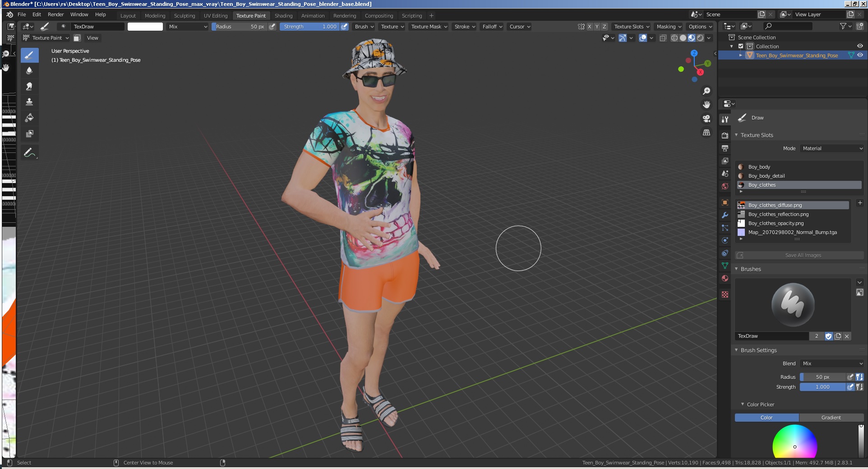The height and width of the screenshot is (469, 868).
Task: Toggle the camera view icon
Action: (706, 119)
